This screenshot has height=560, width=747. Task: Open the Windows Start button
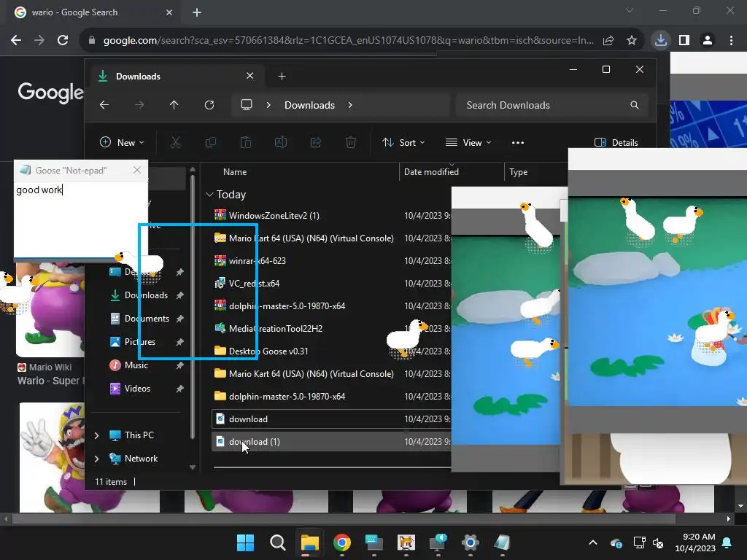tap(245, 542)
